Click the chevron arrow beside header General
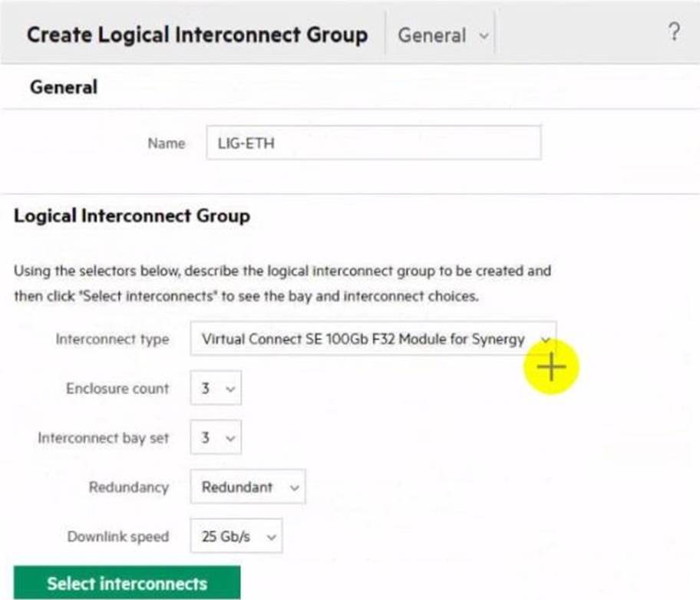Image resolution: width=700 pixels, height=600 pixels. click(483, 36)
